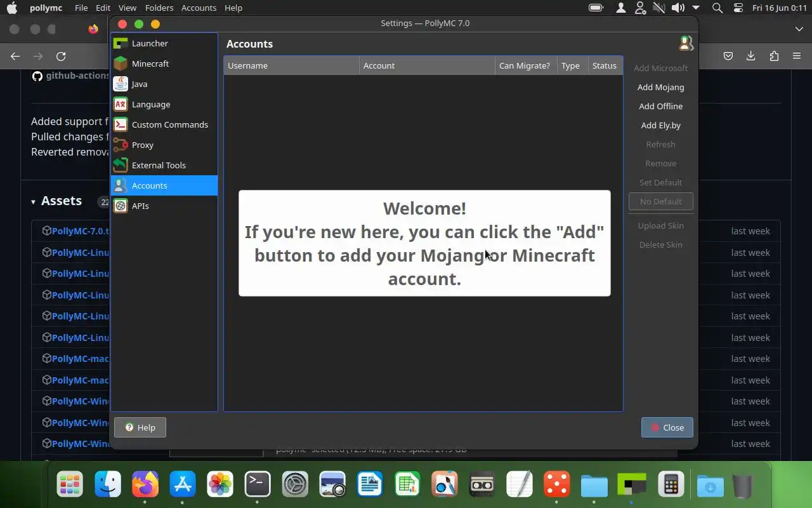Click the Refresh account button
This screenshot has width=812, height=508.
click(660, 144)
